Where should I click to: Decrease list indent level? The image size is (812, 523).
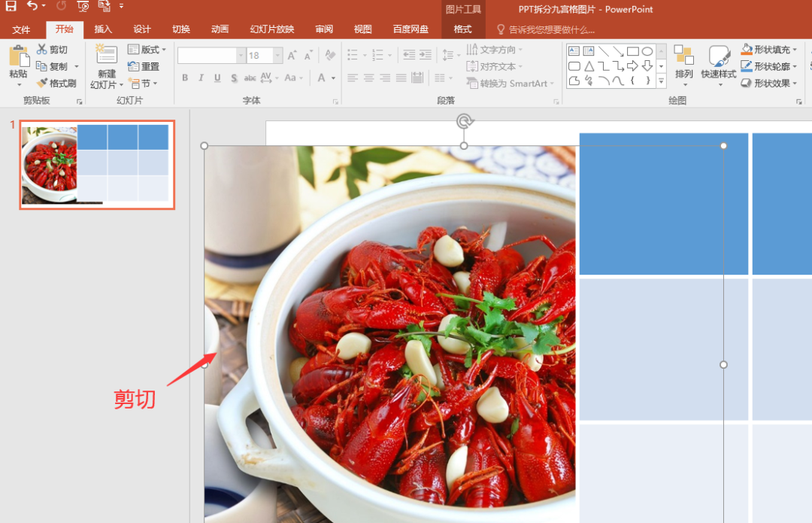tap(408, 55)
